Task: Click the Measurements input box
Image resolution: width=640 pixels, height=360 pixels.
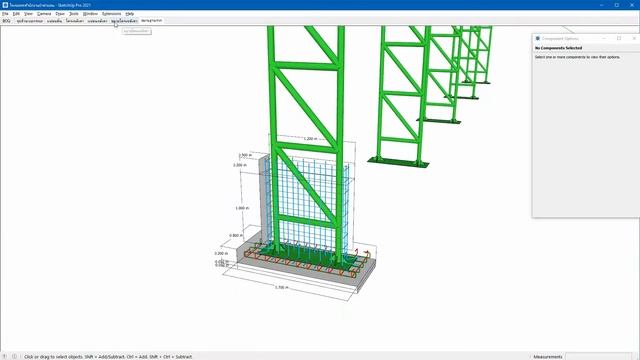Action: coord(598,356)
